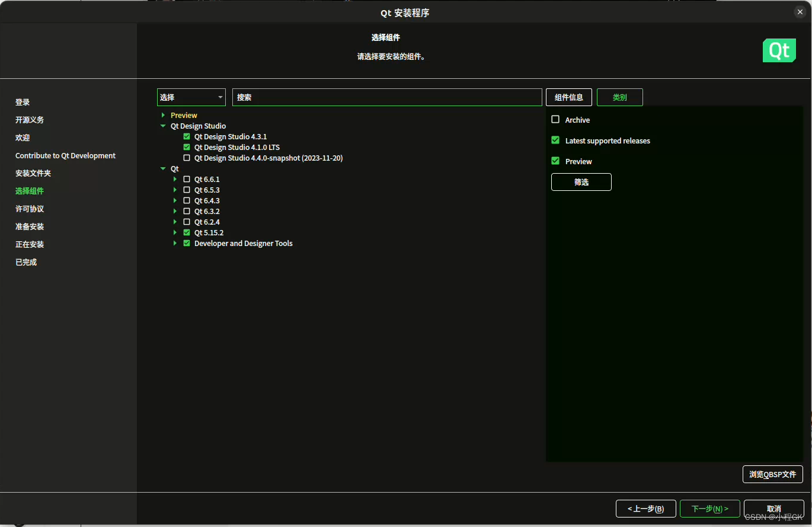The width and height of the screenshot is (812, 527).
Task: Click the green Qt logo icon
Action: point(779,50)
